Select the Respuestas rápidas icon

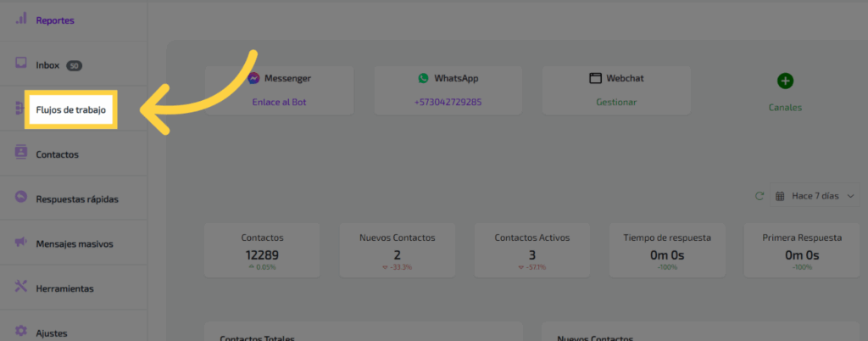click(x=21, y=198)
